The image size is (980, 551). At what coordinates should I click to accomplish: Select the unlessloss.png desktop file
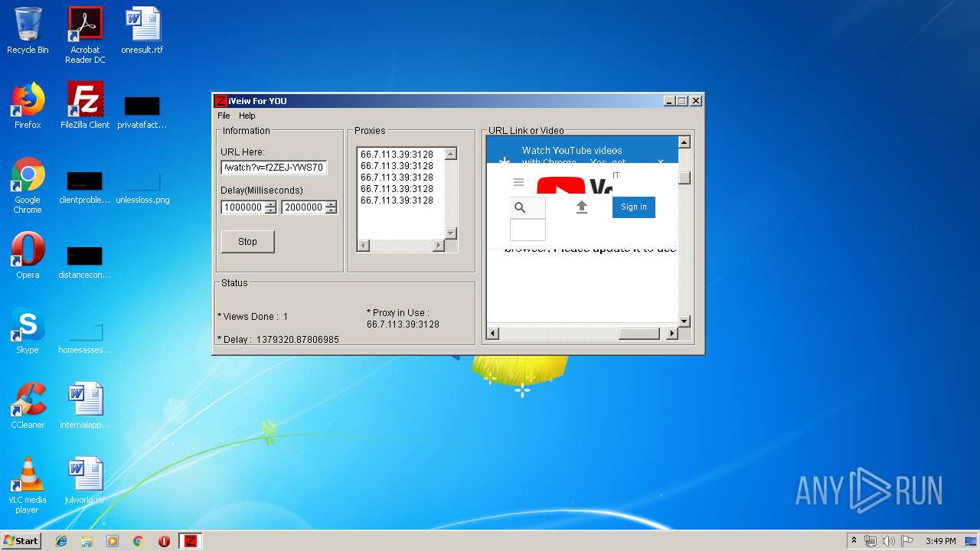tap(142, 187)
